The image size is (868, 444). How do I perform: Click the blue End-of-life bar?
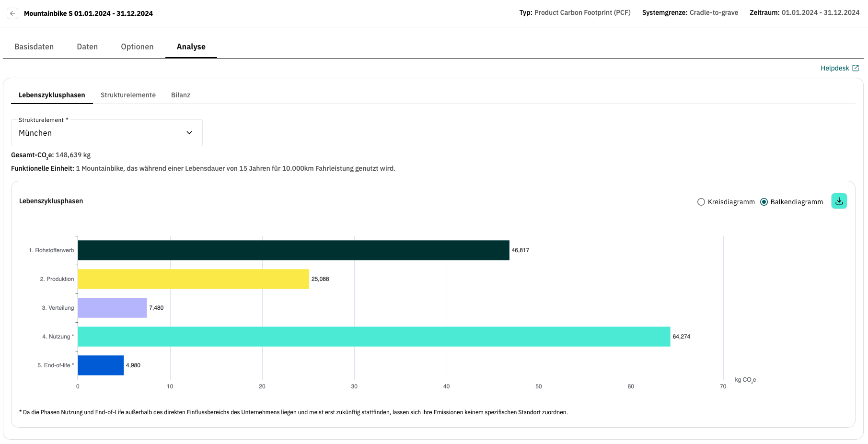pyautogui.click(x=101, y=365)
